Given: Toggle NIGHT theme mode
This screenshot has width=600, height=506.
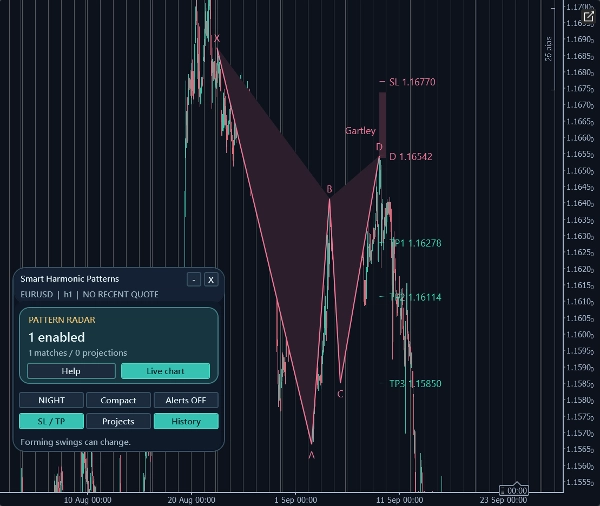Looking at the screenshot, I should click(51, 400).
